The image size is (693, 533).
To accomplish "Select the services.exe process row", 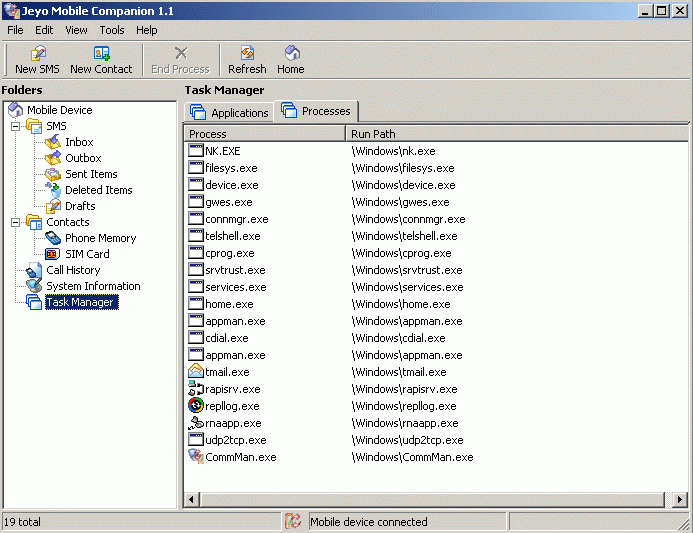I will tap(435, 287).
